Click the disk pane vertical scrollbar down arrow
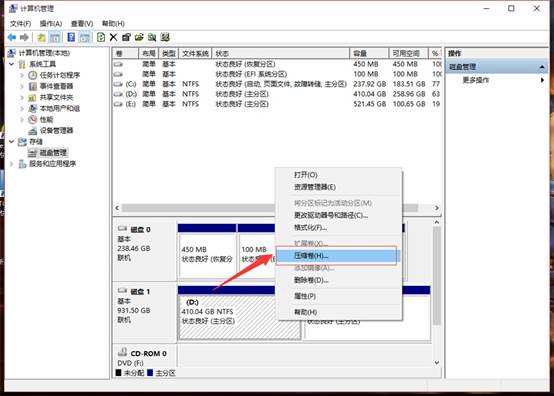The height and width of the screenshot is (396, 554). (x=437, y=362)
